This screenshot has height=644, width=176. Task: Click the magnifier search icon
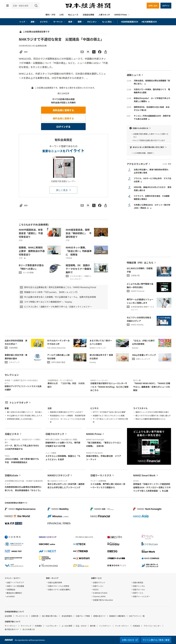coord(36,5)
